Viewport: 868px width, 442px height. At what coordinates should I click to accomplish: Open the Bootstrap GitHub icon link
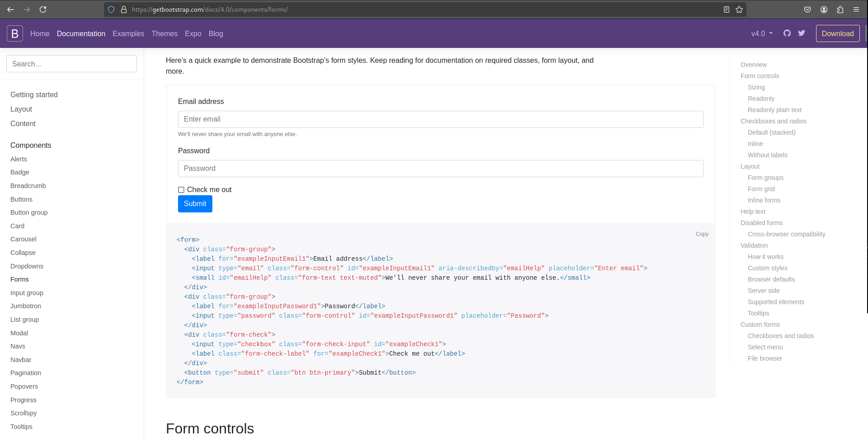click(787, 33)
